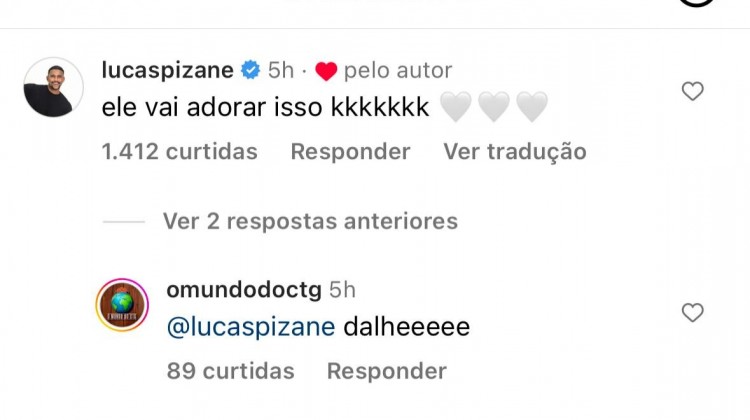
Task: Like lucaspizane's comment with the heart icon
Action: coord(692,92)
